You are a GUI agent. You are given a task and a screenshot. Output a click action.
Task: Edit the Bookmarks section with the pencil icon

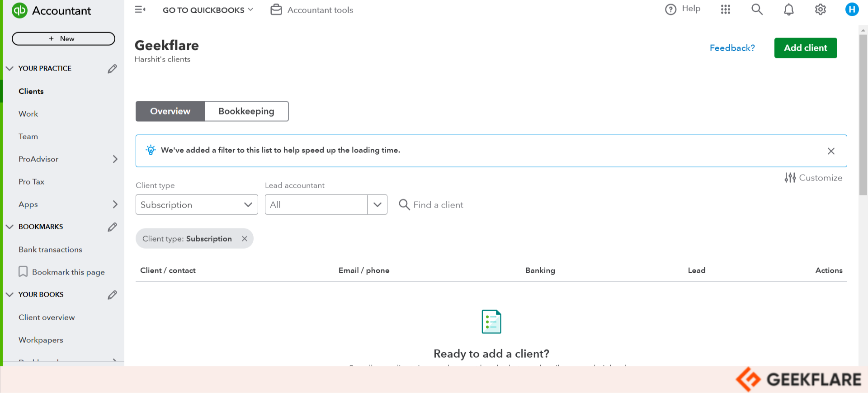[x=113, y=227]
